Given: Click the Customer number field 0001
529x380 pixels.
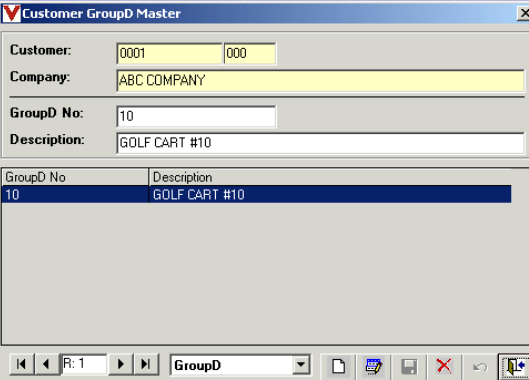Looking at the screenshot, I should pyautogui.click(x=169, y=53).
